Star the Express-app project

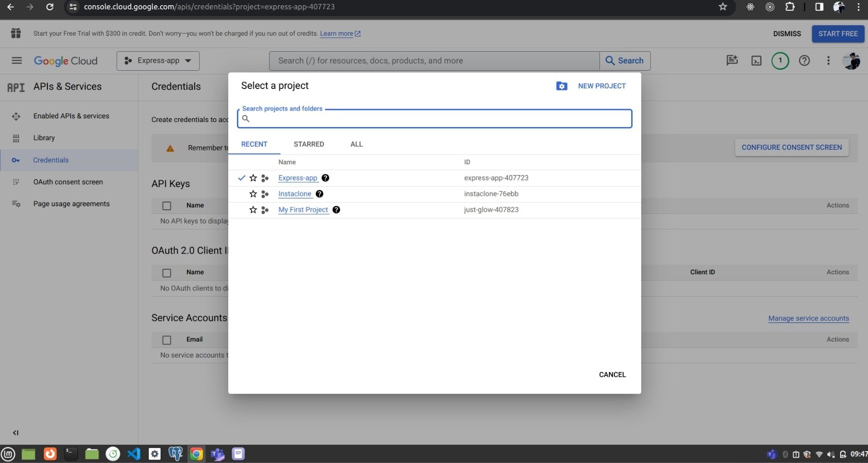(253, 178)
